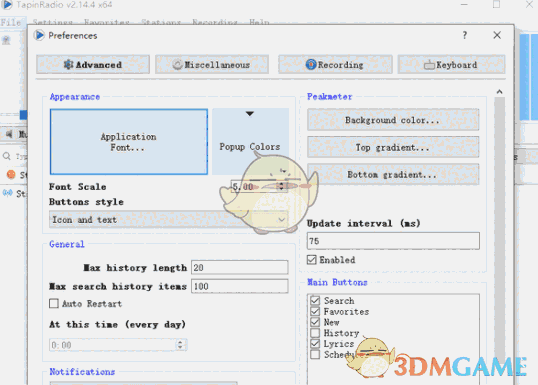This screenshot has height=385, width=538.
Task: Uncheck the Favorites main button option
Action: tap(315, 312)
